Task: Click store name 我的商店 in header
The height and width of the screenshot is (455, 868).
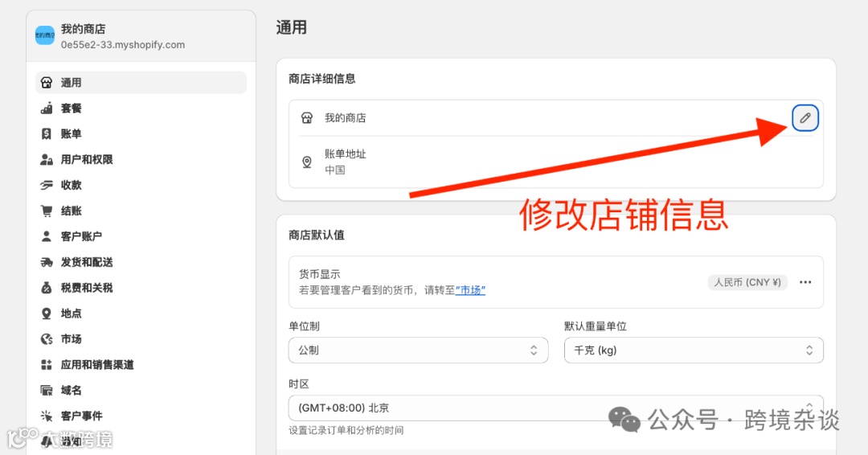Action: (x=83, y=29)
